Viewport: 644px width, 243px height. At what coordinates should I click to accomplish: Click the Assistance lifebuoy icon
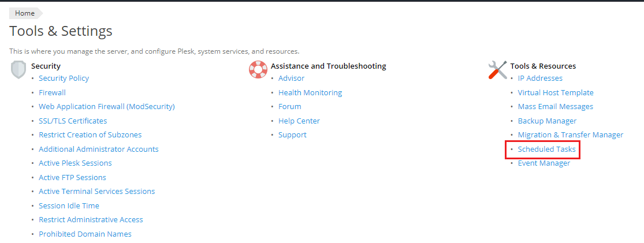(x=258, y=70)
